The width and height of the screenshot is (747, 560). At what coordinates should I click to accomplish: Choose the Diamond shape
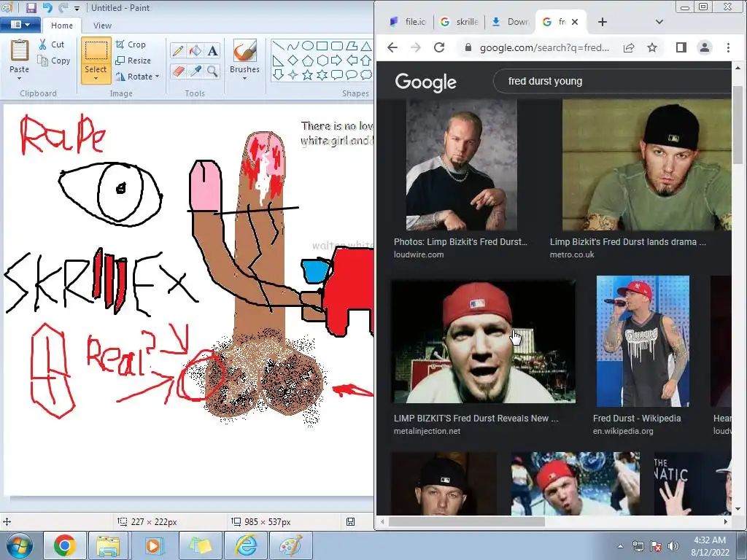pyautogui.click(x=293, y=61)
